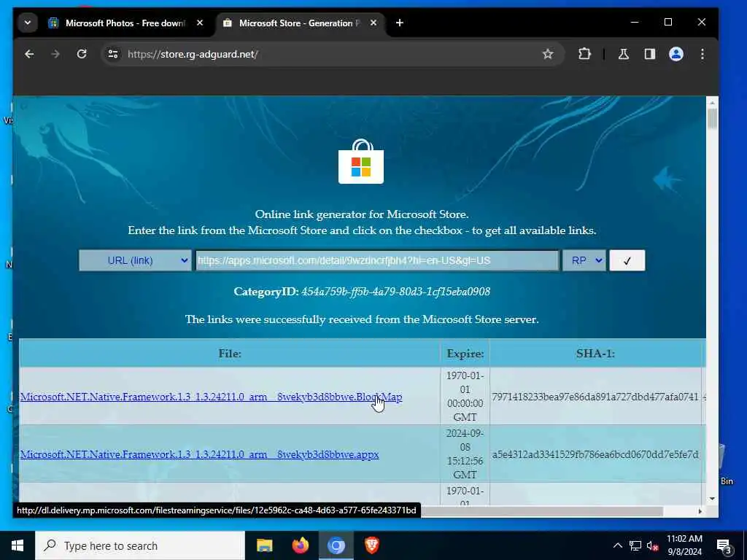Image resolution: width=747 pixels, height=560 pixels.
Task: Open the arm BlockMap file link
Action: 211,397
